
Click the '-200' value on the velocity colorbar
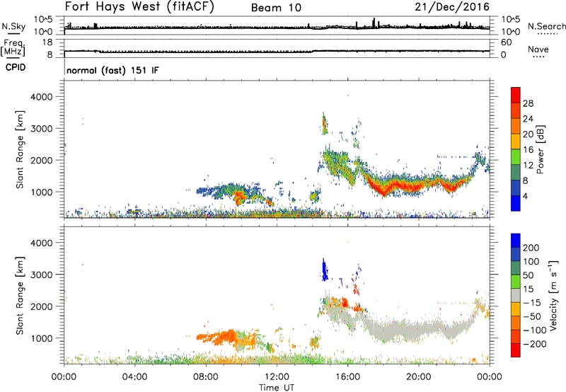[x=535, y=344]
